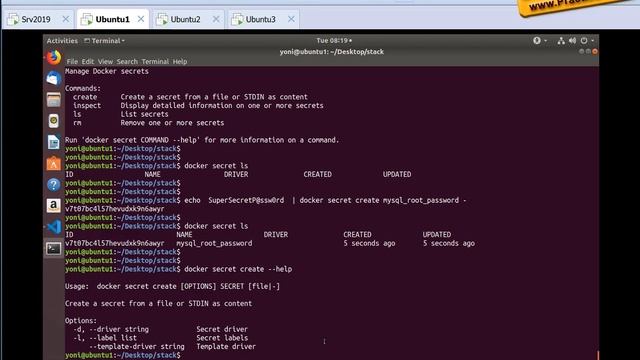The image size is (640, 360).
Task: Switch to the Ubuntu1 tab
Action: [x=112, y=19]
